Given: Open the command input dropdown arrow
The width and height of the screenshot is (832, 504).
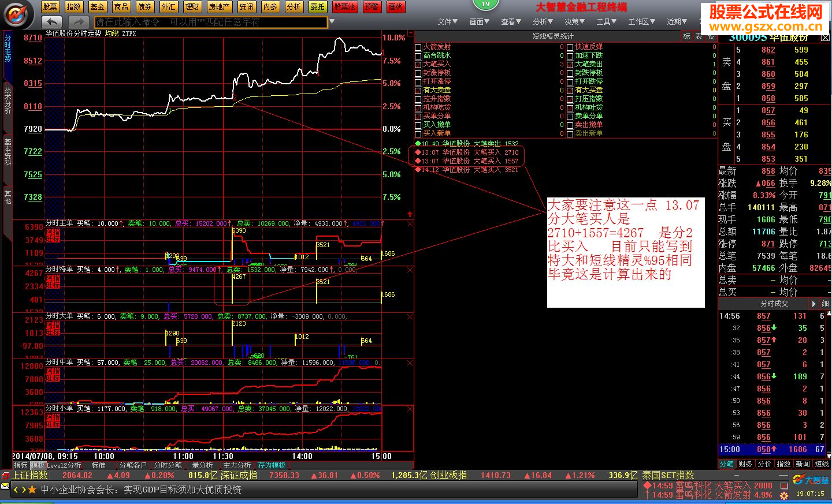Looking at the screenshot, I should [332, 22].
